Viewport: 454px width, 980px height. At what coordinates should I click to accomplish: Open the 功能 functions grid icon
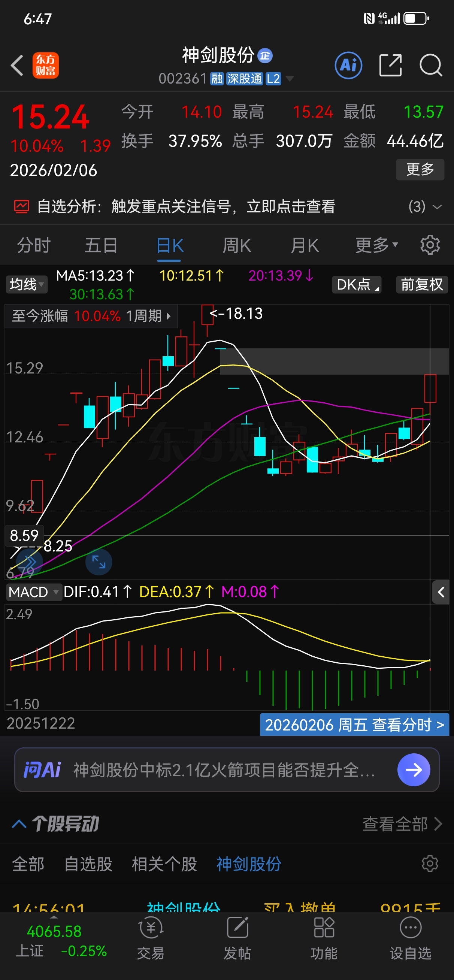coord(324,928)
